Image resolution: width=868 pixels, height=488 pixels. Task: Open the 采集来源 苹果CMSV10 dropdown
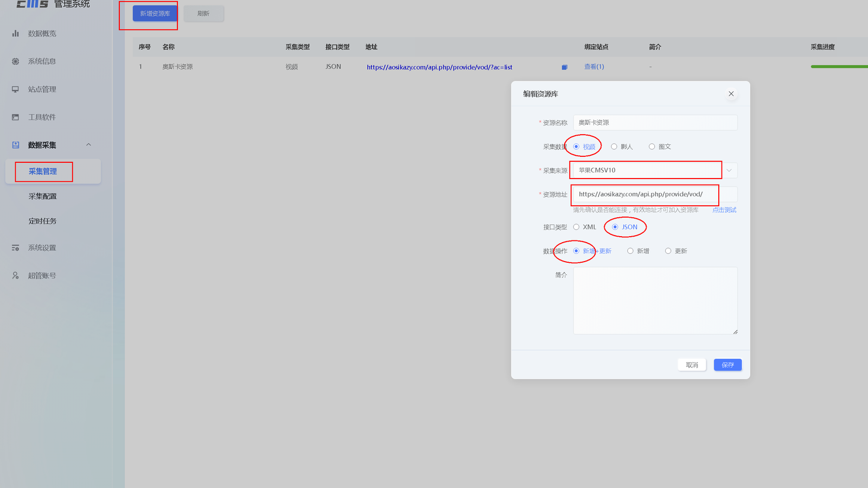tap(655, 170)
